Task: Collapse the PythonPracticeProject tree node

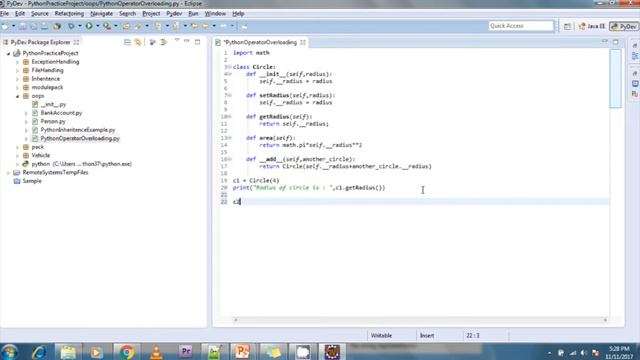Action: click(8, 53)
